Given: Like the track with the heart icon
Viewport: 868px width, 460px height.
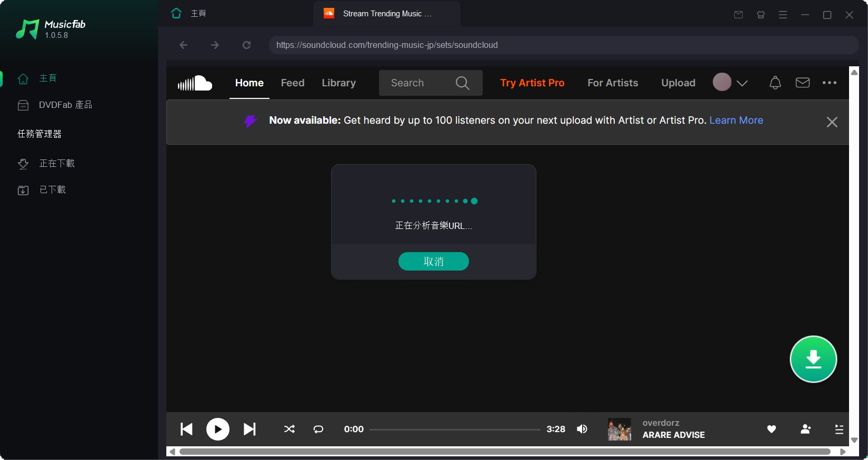Looking at the screenshot, I should (x=772, y=429).
